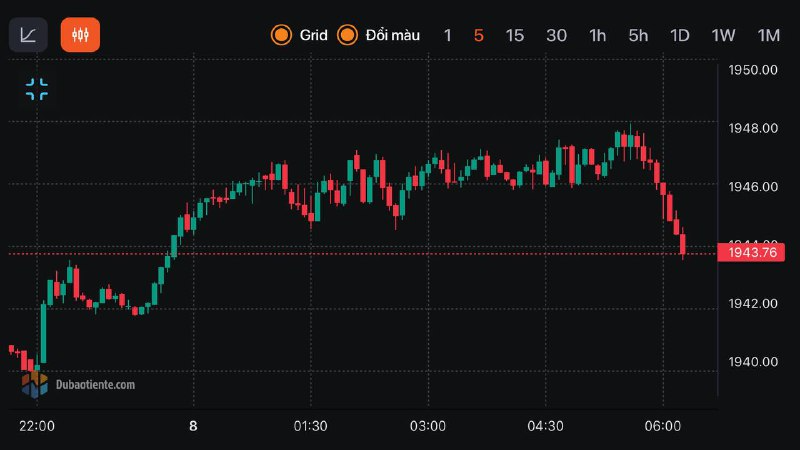Switch to the 30 minute timeframe
This screenshot has height=450, width=800.
pos(556,35)
